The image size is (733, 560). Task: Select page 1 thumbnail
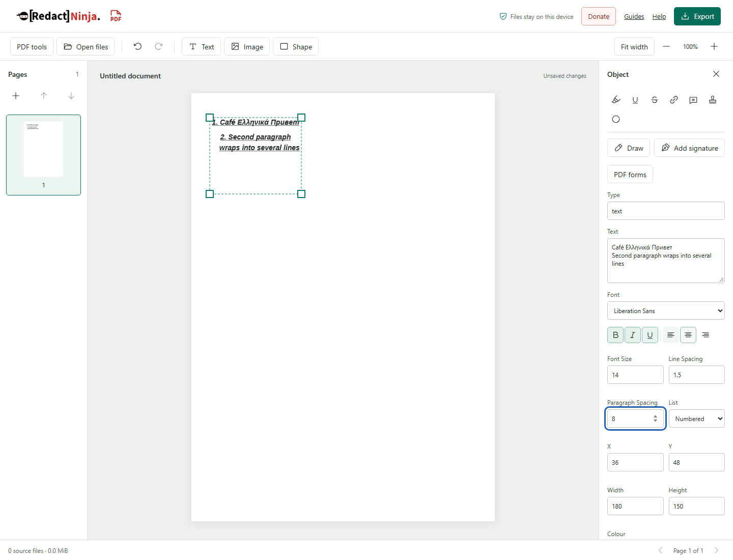43,155
